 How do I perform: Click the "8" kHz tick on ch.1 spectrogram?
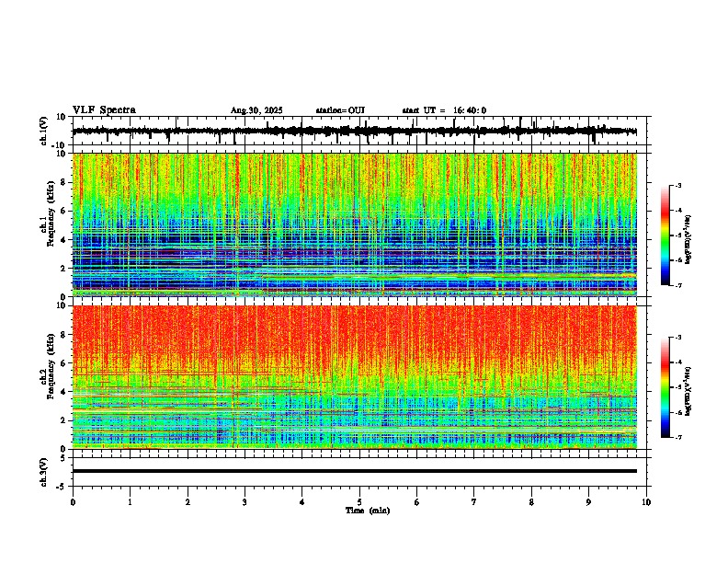tap(64, 182)
